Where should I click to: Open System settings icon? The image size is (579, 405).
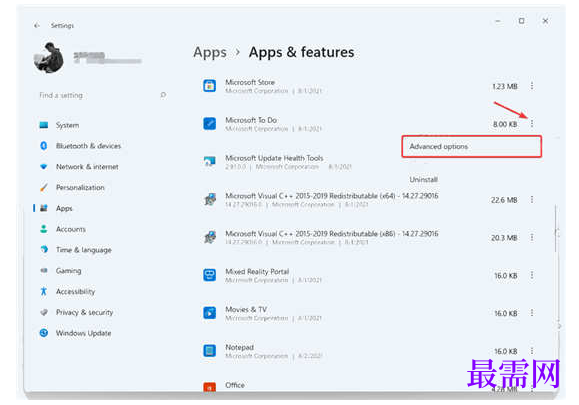[44, 125]
